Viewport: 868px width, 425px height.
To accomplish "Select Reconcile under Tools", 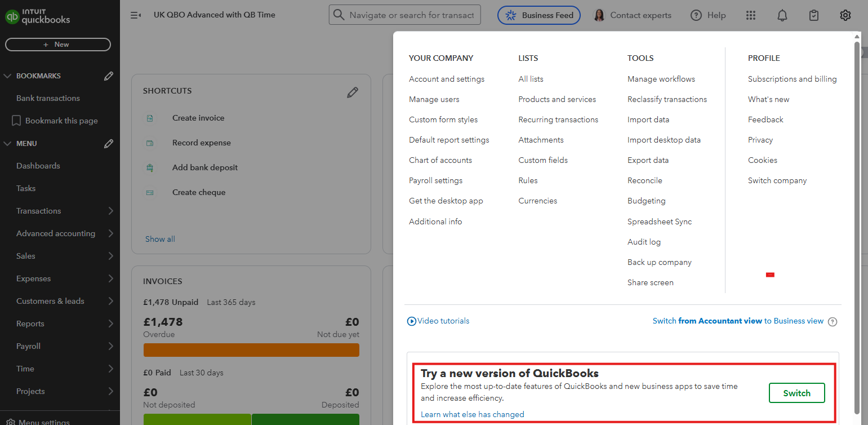I will point(645,180).
